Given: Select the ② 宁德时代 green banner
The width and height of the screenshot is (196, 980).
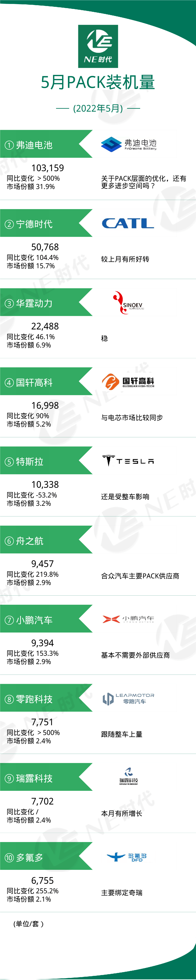Looking at the screenshot, I should click(x=46, y=223).
